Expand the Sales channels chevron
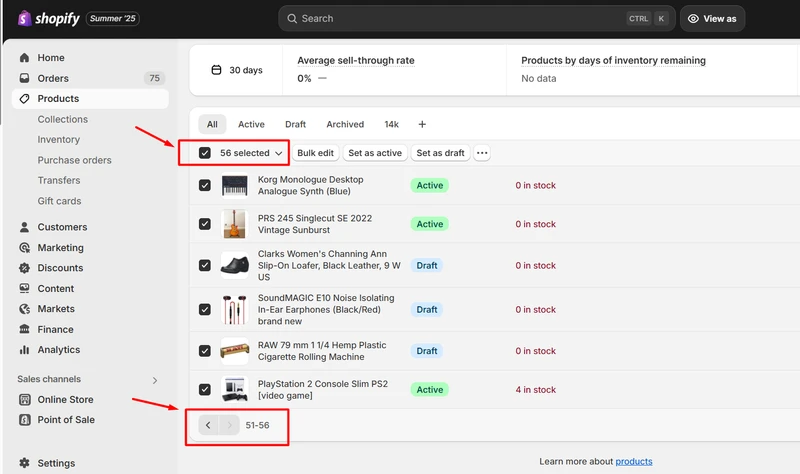This screenshot has width=800, height=474. (x=155, y=380)
